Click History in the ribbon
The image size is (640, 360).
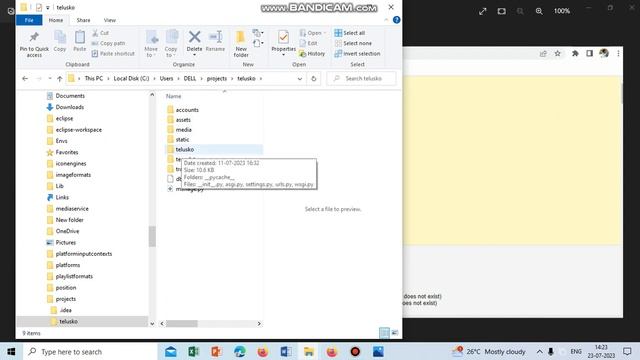pyautogui.click(x=312, y=53)
